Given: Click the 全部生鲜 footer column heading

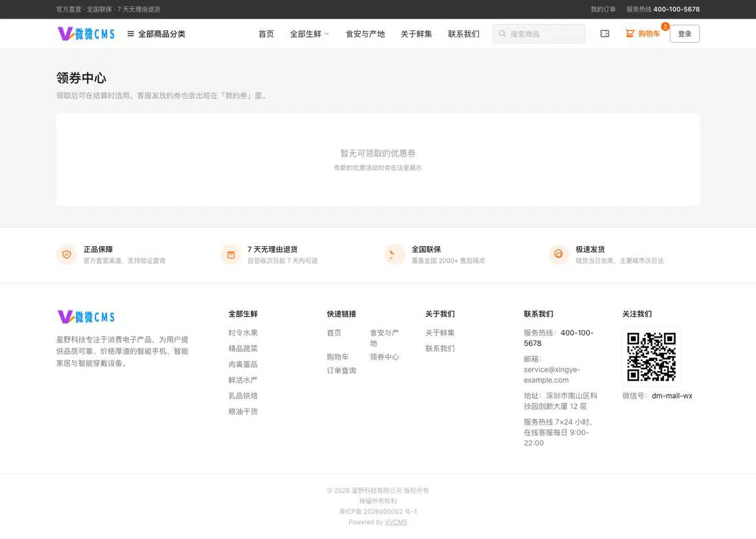Looking at the screenshot, I should [x=243, y=314].
